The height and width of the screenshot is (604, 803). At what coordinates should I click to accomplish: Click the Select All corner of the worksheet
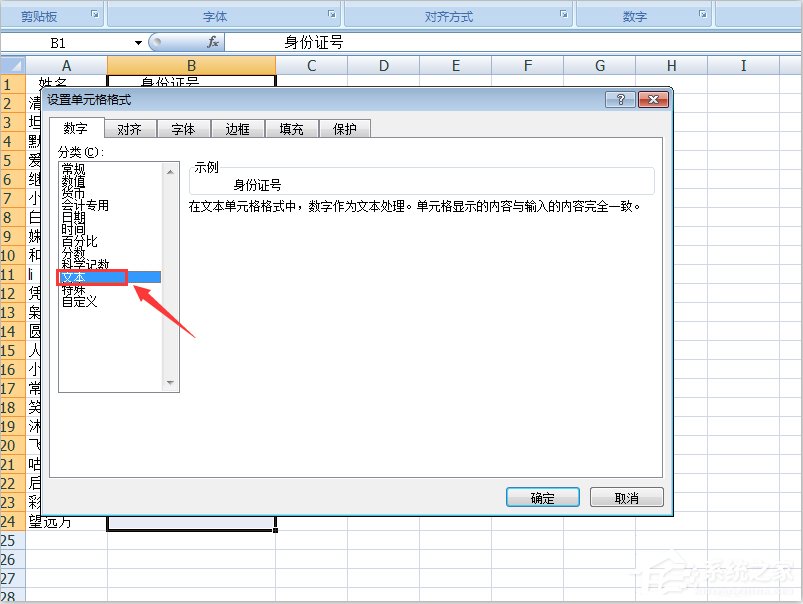[x=13, y=64]
